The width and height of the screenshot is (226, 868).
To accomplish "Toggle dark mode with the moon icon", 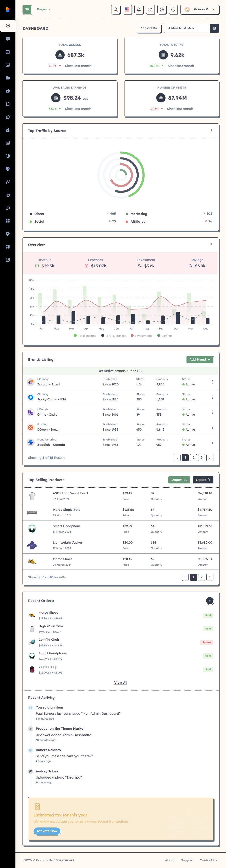I will tap(173, 9).
